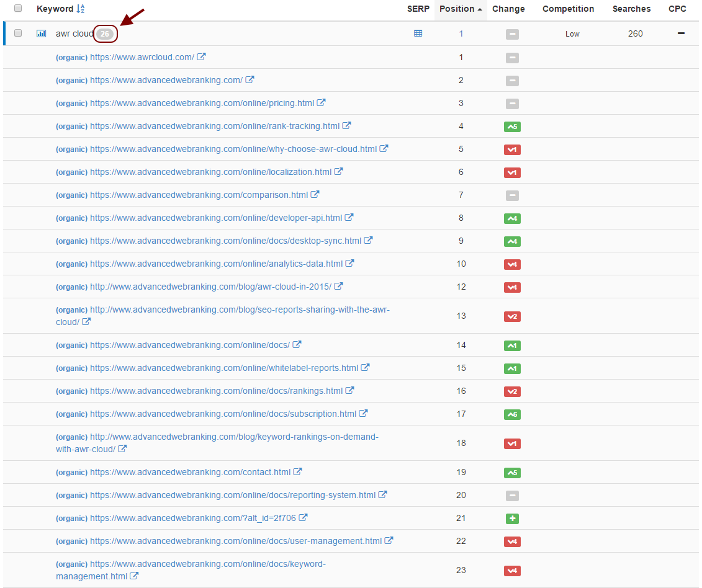Open external link icon for pricing.html
This screenshot has width=702, height=588.
[x=321, y=102]
